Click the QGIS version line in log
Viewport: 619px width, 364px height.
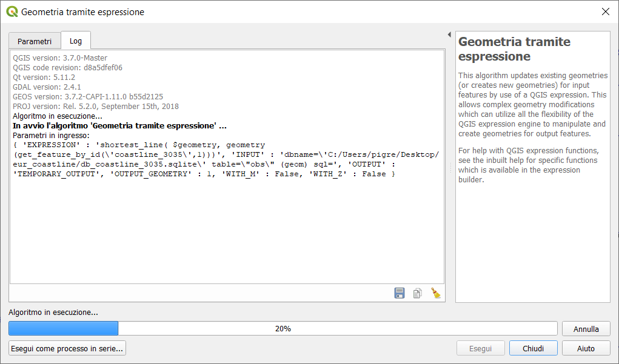click(60, 58)
